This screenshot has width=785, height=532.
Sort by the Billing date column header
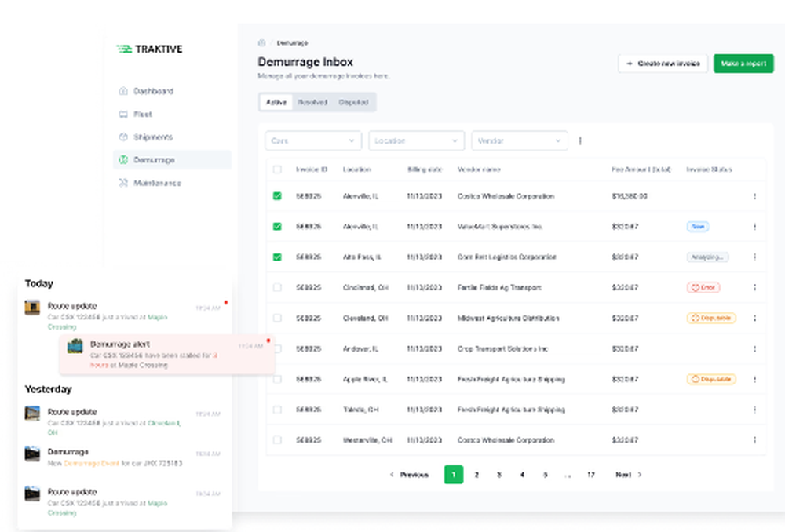tap(425, 169)
